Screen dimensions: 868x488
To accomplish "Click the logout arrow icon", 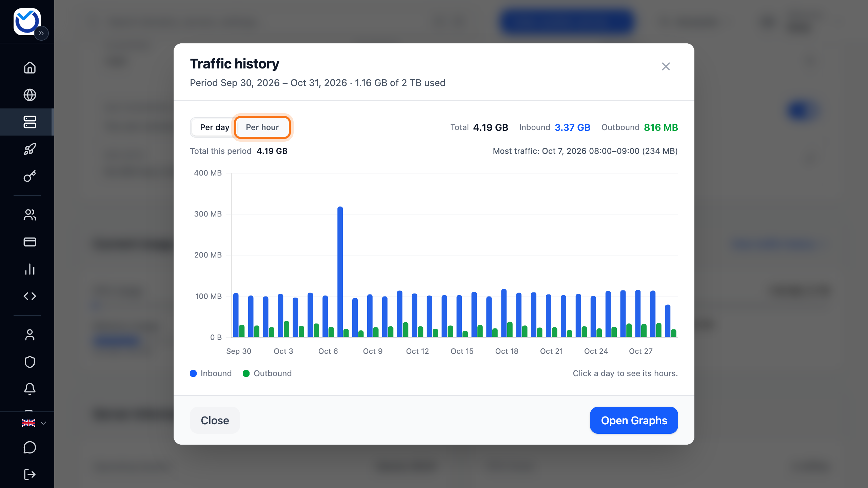I will tap(30, 474).
